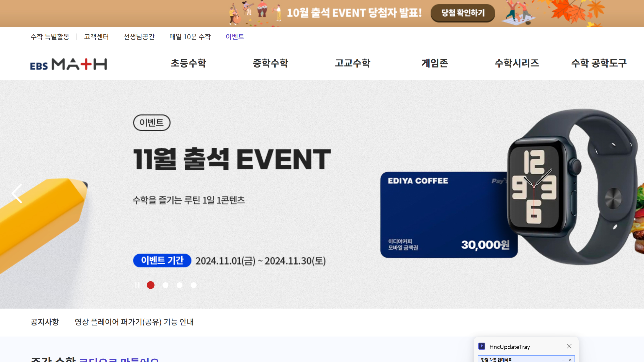Open the 이벤트 link in top bar
The image size is (644, 362).
235,37
